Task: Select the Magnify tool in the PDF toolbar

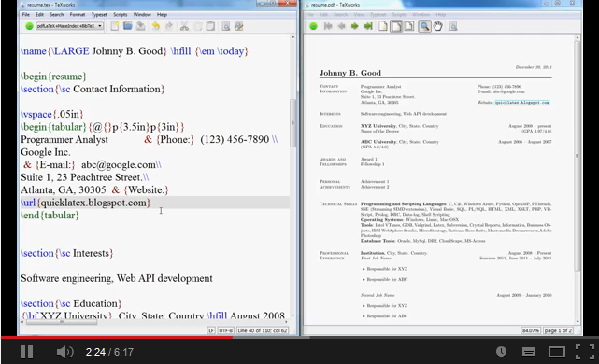Action: click(424, 26)
